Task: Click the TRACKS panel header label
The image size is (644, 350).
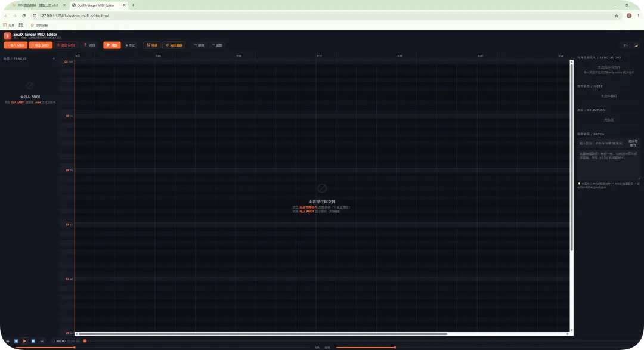Action: (15, 59)
